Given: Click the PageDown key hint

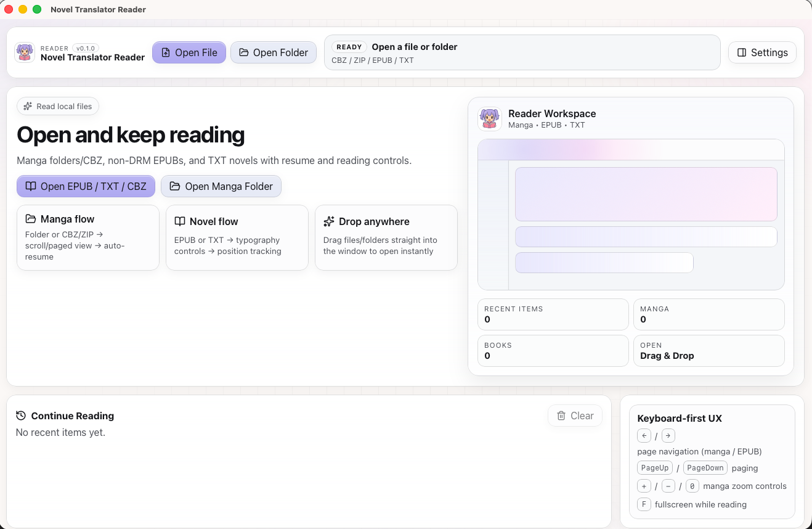Looking at the screenshot, I should tap(705, 468).
